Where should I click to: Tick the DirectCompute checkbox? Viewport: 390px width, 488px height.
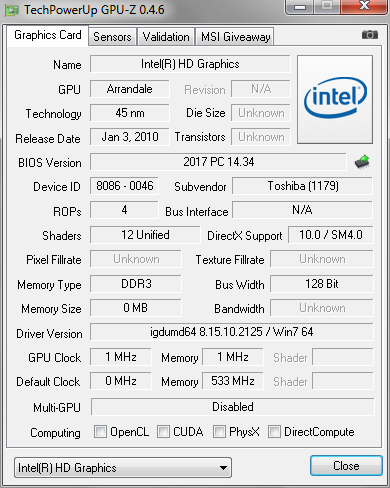[x=274, y=431]
